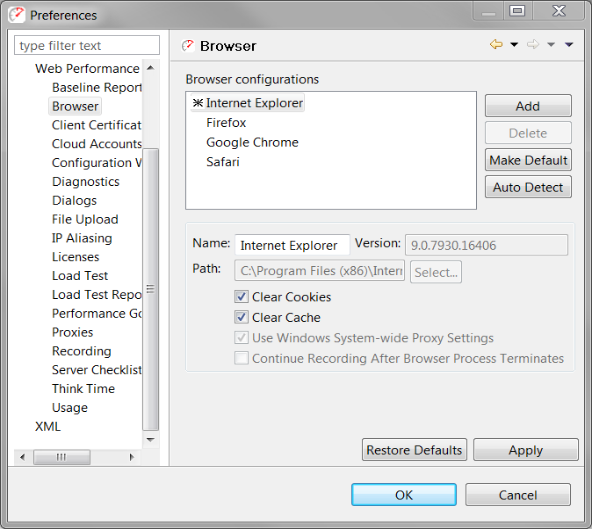Click the Apply button

click(526, 450)
